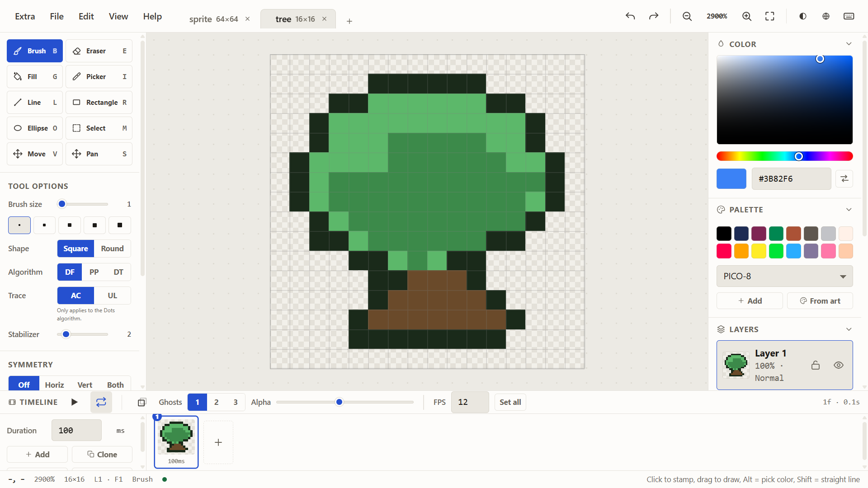Image resolution: width=868 pixels, height=488 pixels.
Task: Collapse the COLOR panel
Action: pos(849,44)
